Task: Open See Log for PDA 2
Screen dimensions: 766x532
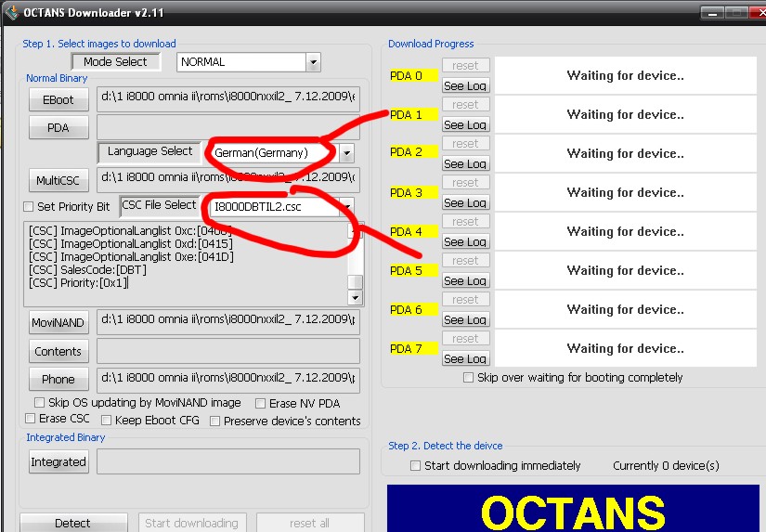Action: 465,164
